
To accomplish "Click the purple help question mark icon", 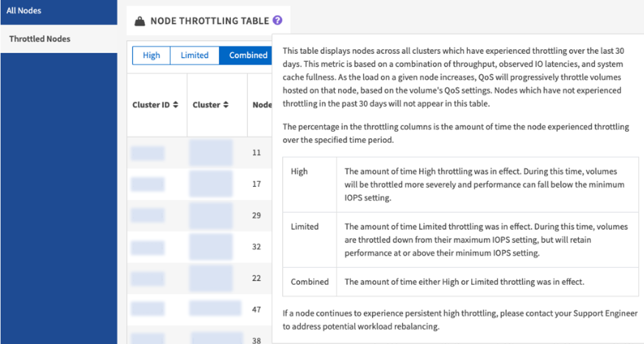I will tap(278, 21).
